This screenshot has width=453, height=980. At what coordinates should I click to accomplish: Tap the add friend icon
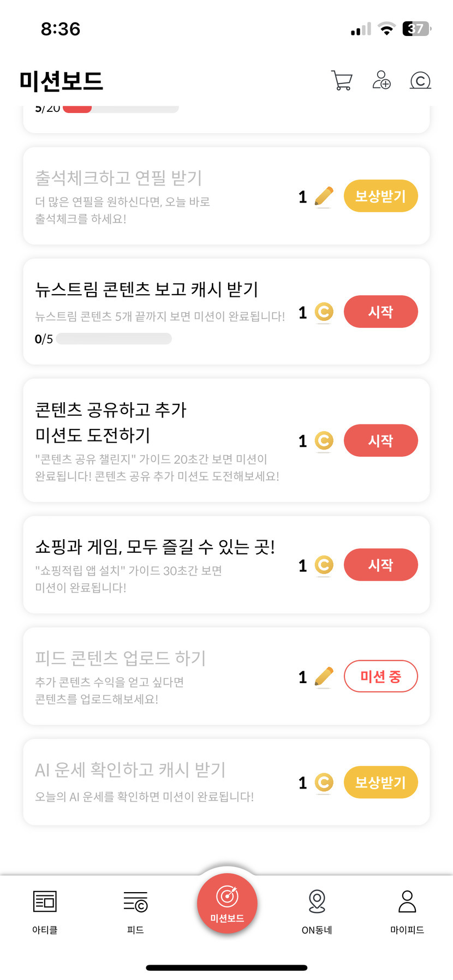point(381,80)
